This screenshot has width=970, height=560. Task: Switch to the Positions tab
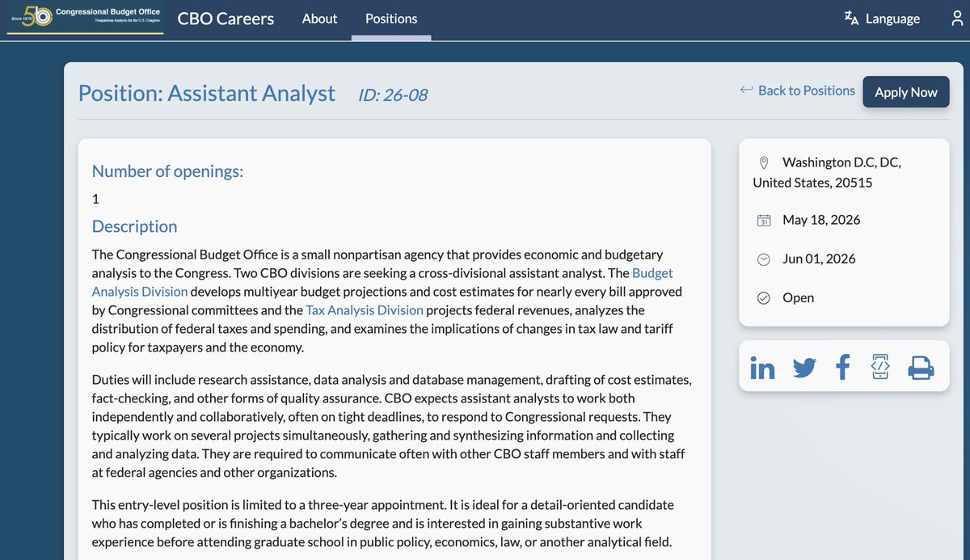coord(391,19)
